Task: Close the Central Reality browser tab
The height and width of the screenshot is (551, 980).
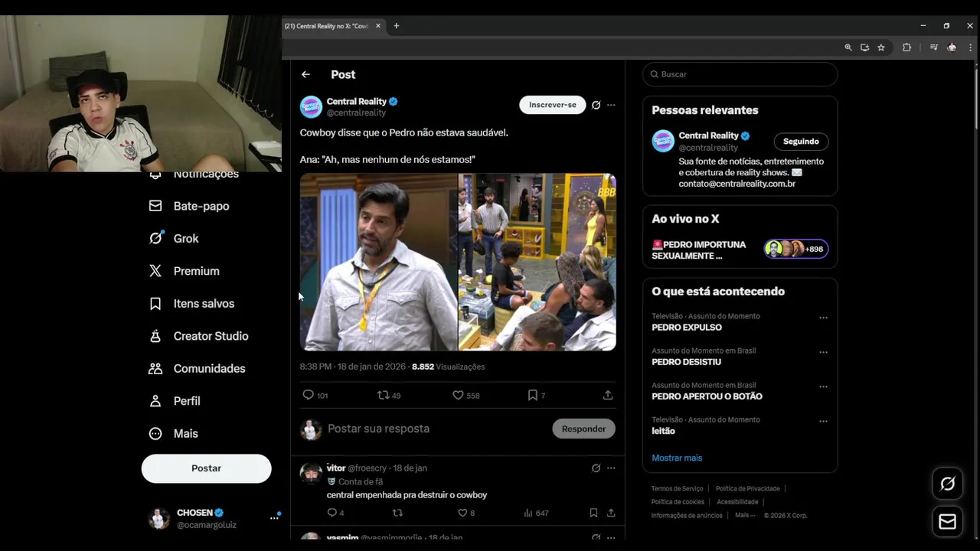Action: click(377, 26)
